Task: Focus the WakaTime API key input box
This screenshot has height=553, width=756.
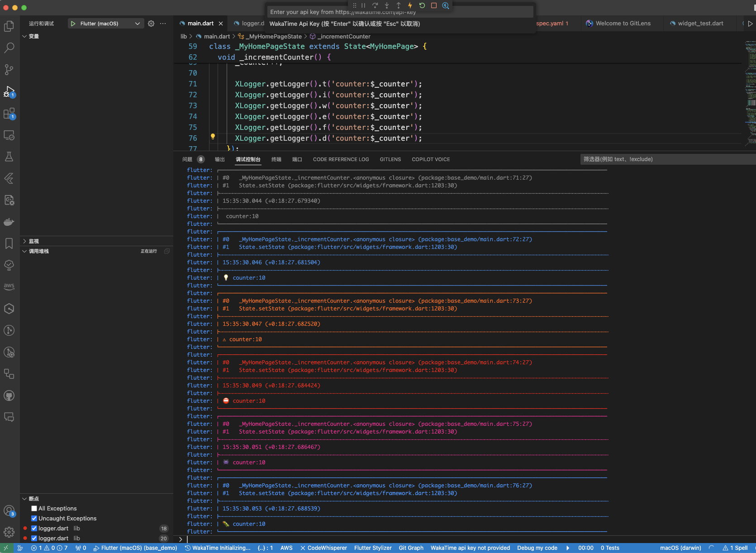Action: [401, 12]
